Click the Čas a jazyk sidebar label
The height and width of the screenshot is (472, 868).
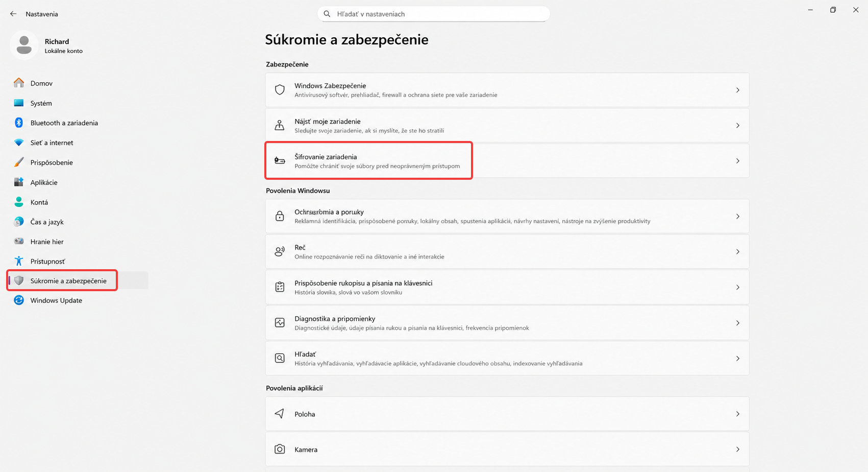[47, 222]
